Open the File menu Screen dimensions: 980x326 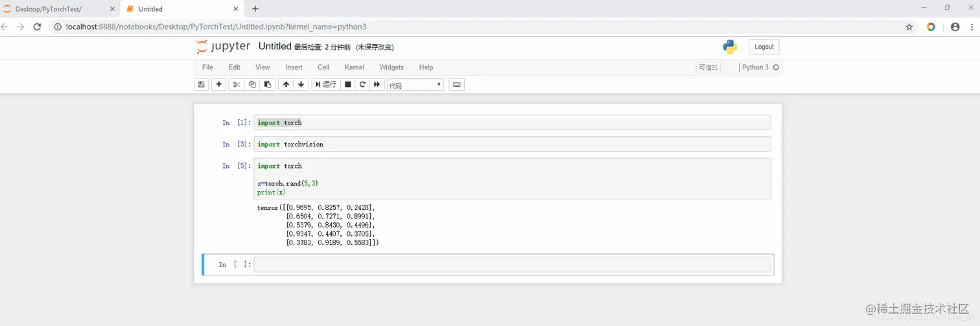point(207,67)
